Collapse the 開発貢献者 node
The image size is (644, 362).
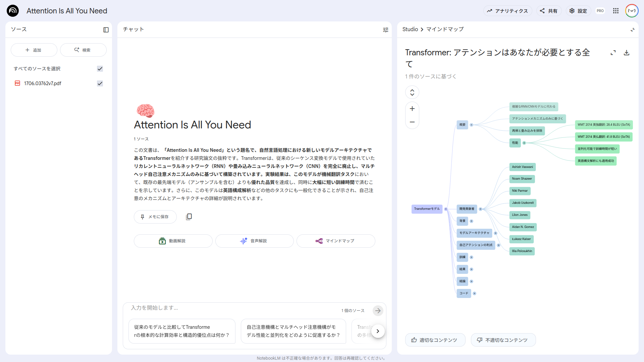click(x=480, y=209)
